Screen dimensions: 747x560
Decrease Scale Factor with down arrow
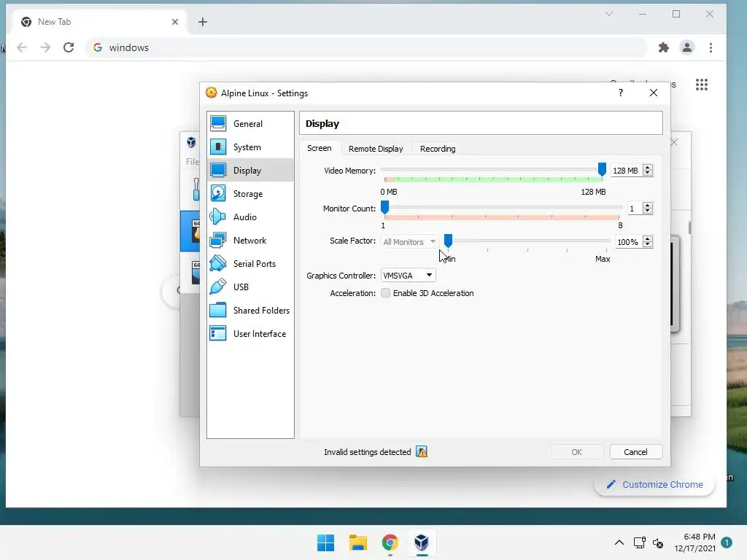(648, 244)
